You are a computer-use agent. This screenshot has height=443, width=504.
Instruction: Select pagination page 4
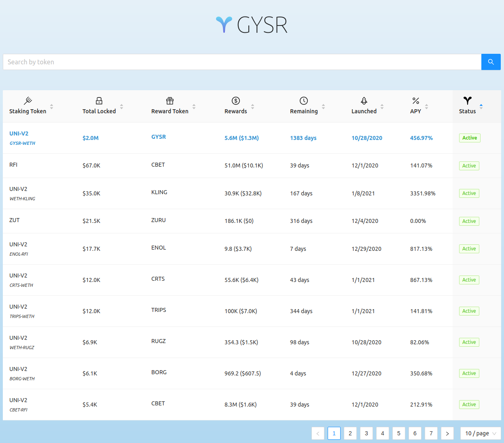click(383, 433)
